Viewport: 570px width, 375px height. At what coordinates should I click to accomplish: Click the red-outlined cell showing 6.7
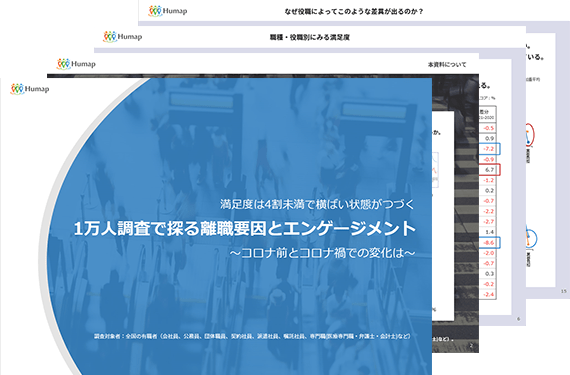point(490,170)
